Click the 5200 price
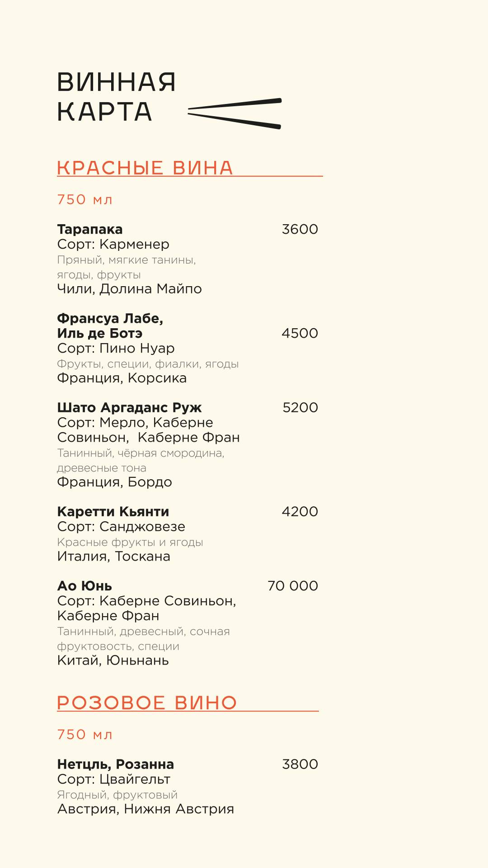This screenshot has height=868, width=488. click(x=300, y=408)
